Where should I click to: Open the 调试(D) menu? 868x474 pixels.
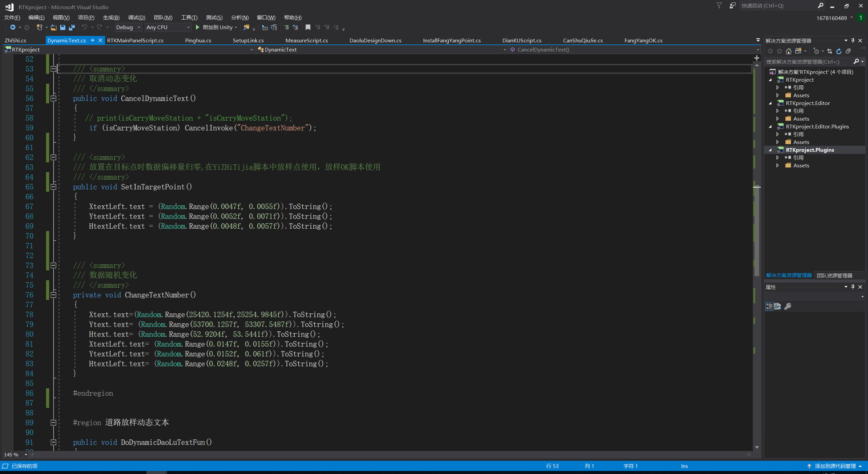point(137,18)
